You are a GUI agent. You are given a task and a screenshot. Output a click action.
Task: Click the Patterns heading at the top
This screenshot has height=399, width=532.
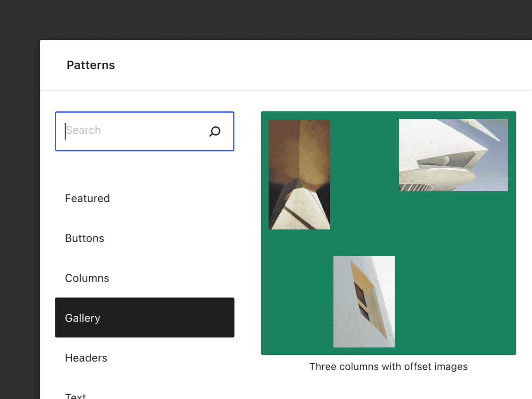click(91, 65)
